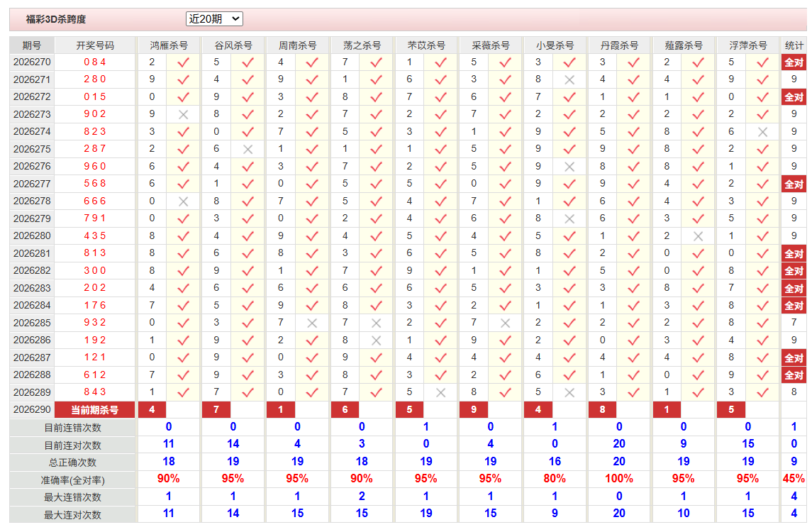
Task: Select the current-period kill number 8 under 丹霞杀号
Action: coord(602,410)
